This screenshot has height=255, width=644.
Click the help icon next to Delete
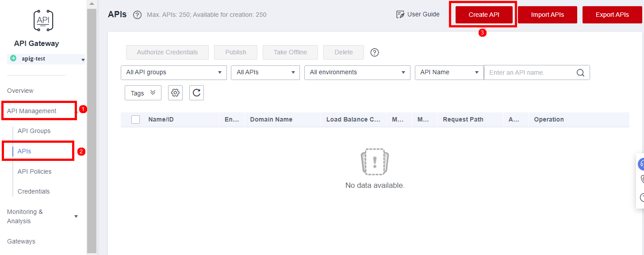[375, 53]
